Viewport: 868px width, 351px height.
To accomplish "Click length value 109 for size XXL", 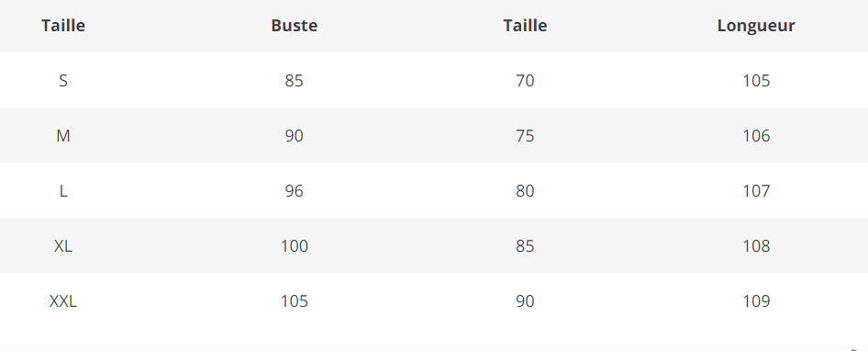I will 756,301.
